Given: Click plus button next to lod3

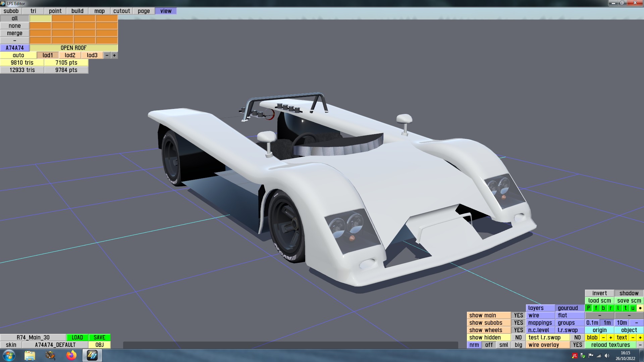Looking at the screenshot, I should (114, 55).
